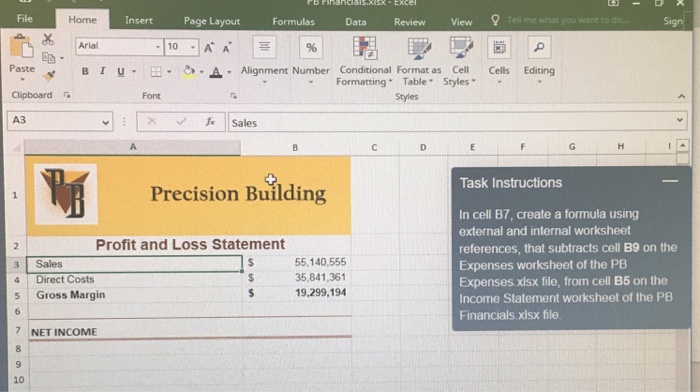The height and width of the screenshot is (392, 700).
Task: Expand the Paste options arrow
Action: pos(22,79)
